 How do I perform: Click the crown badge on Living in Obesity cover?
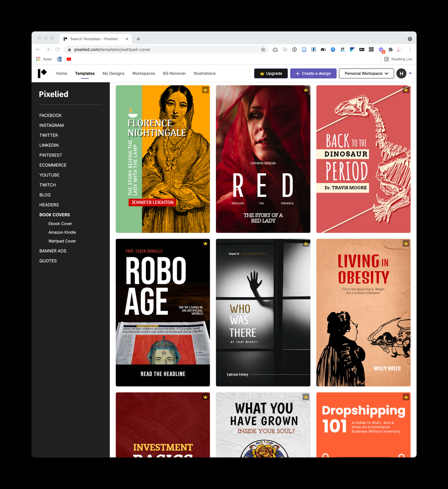point(406,243)
